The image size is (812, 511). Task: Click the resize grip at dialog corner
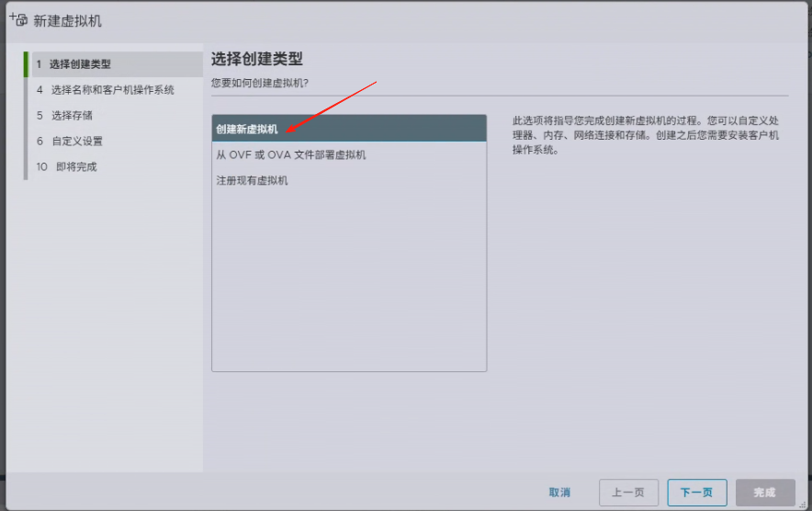pyautogui.click(x=803, y=504)
